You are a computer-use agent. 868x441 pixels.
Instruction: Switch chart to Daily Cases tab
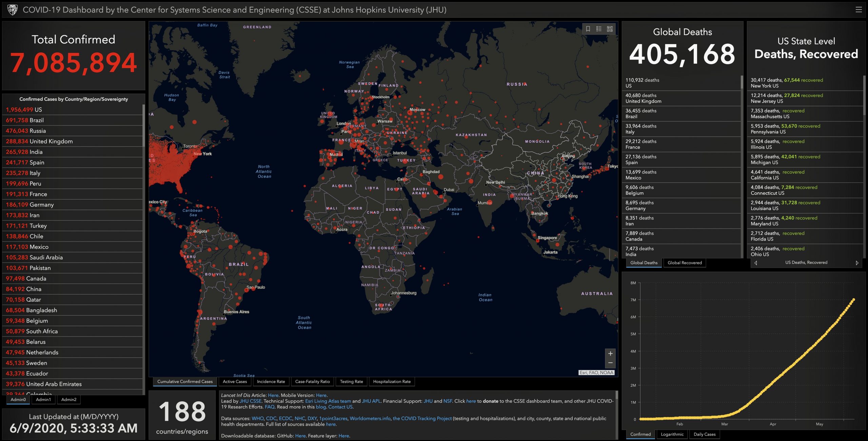click(704, 434)
